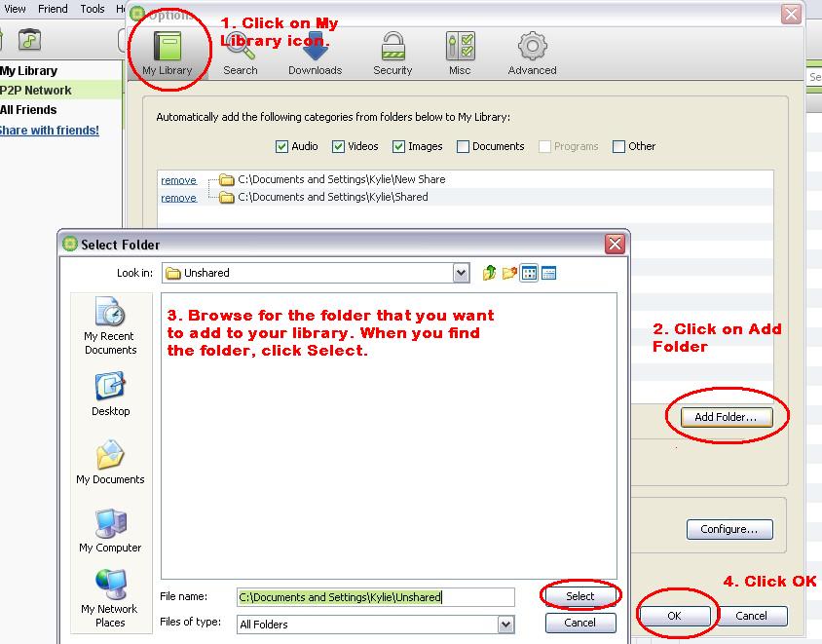The image size is (822, 644).
Task: Click the Create New Folder icon
Action: (x=509, y=274)
